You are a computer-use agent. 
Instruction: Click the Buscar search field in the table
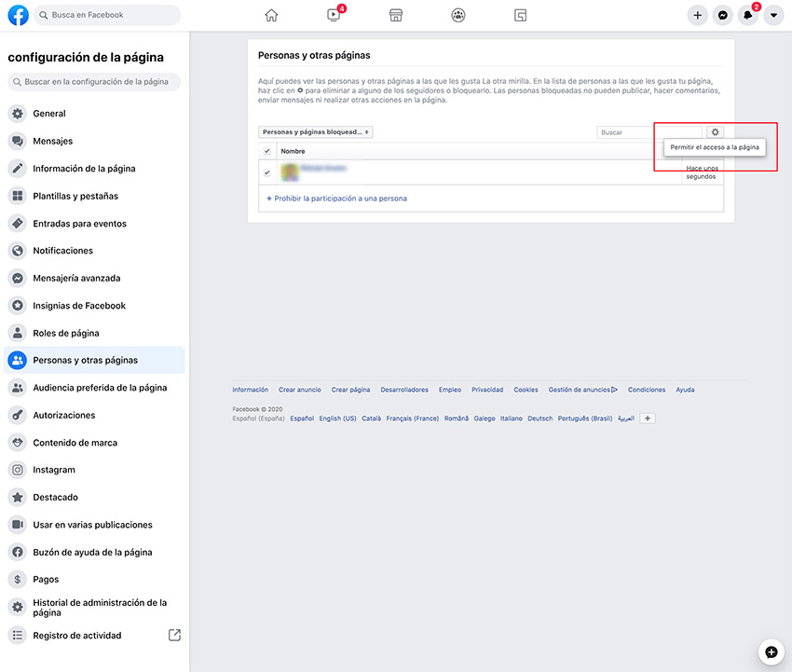[x=636, y=131]
